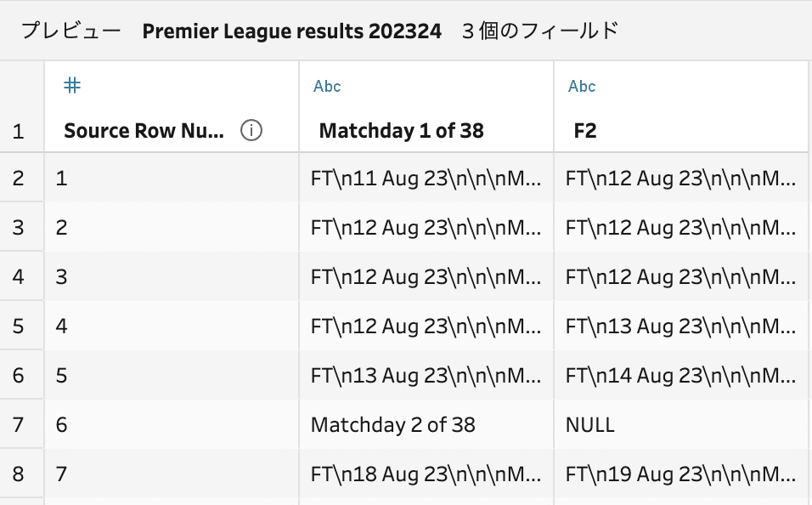Click the FT\n18 Aug 23 cell
812x505 pixels.
pos(426,474)
